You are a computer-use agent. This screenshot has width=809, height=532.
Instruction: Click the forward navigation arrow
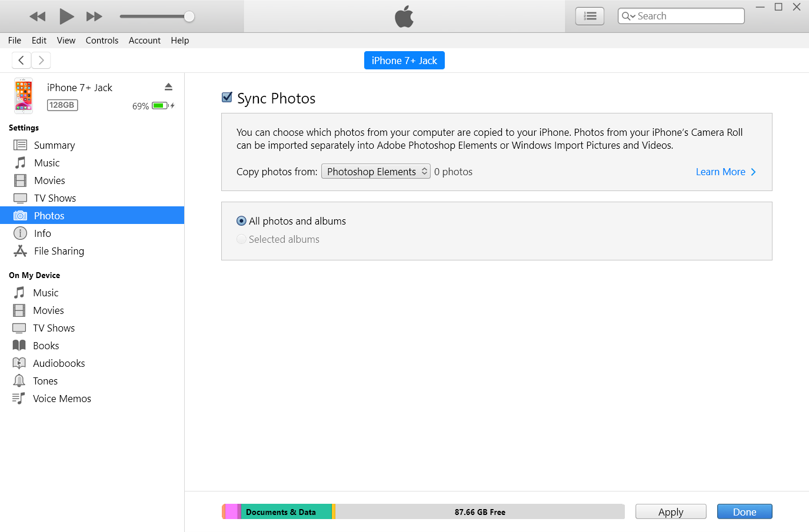pos(41,60)
